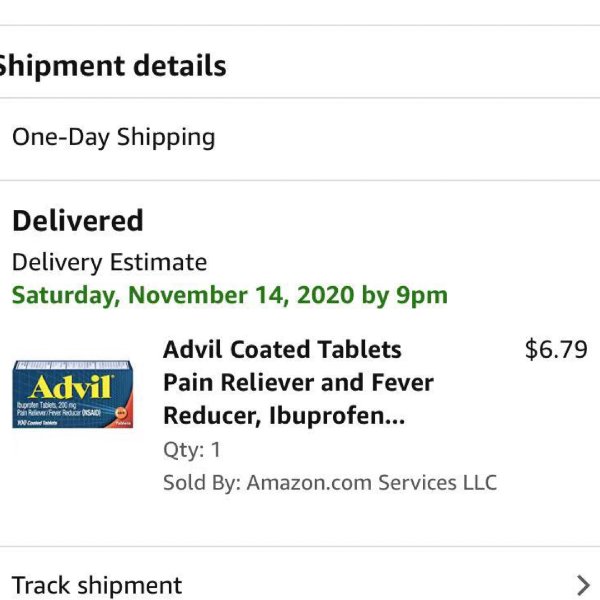Select the One-Day Shipping row
Screen dimensions: 600x600
pyautogui.click(x=300, y=139)
